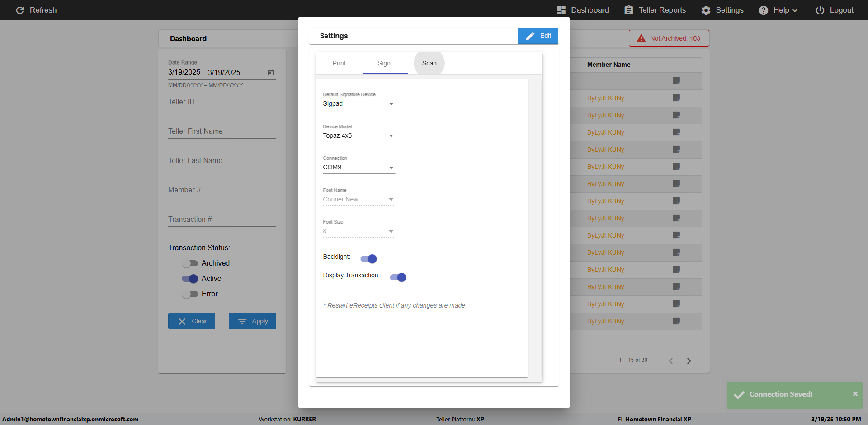Switch to the Sign tab
The image size is (868, 425).
coord(384,63)
